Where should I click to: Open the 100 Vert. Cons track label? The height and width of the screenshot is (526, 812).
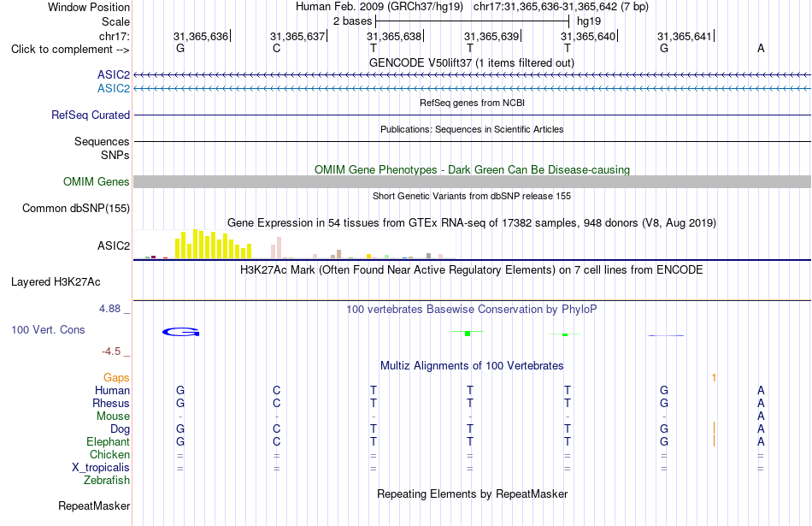click(48, 329)
